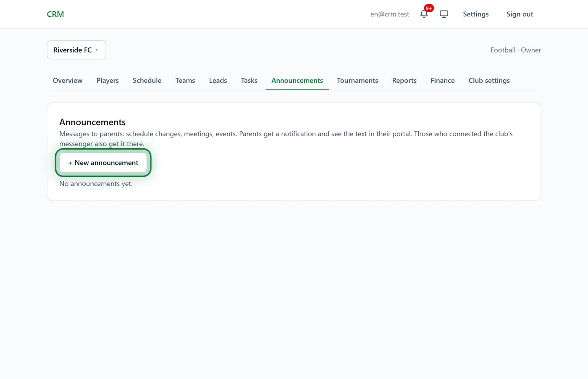Image resolution: width=588 pixels, height=379 pixels.
Task: Open the Riverside FC club dropdown
Action: (x=76, y=50)
